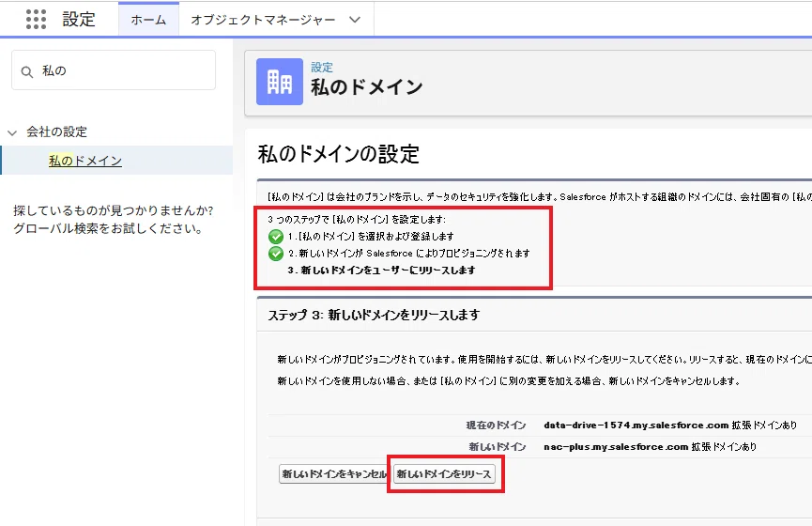Click the 設定 app name in header

coord(79,20)
